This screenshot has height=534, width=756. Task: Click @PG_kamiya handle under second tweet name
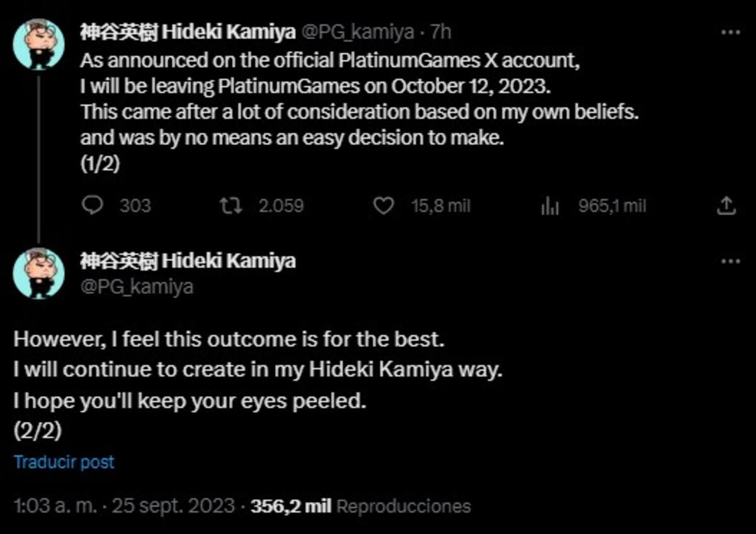click(137, 287)
